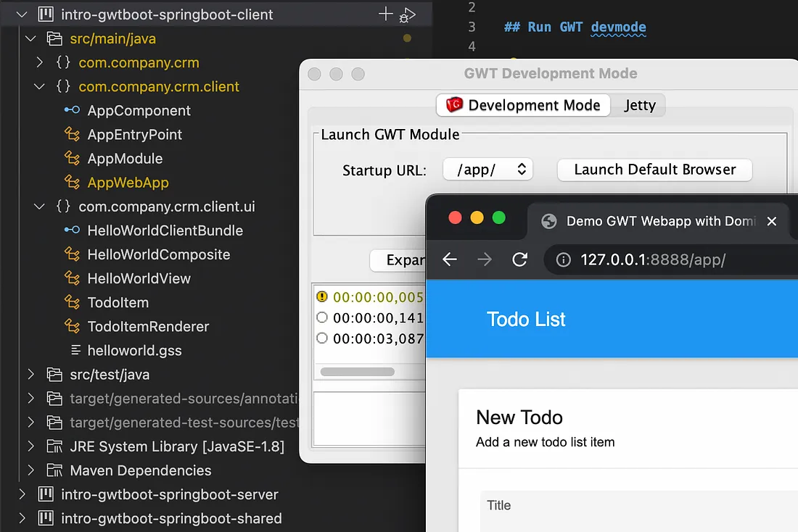798x532 pixels.
Task: Click the braces package icon of com.company.crm
Action: coord(63,62)
